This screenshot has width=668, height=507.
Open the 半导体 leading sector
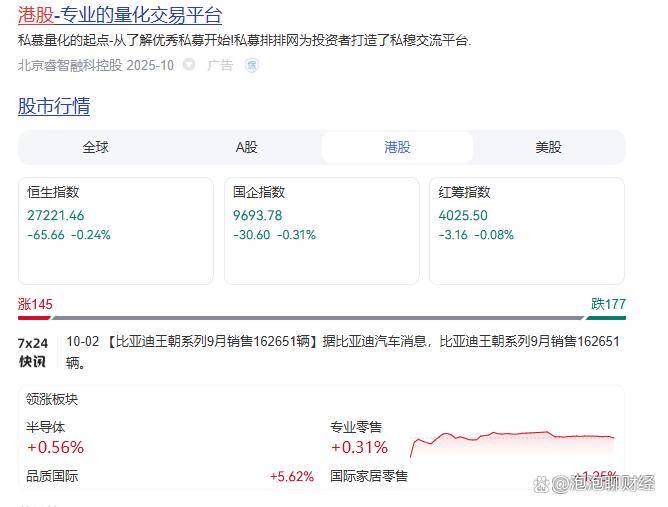(56, 438)
